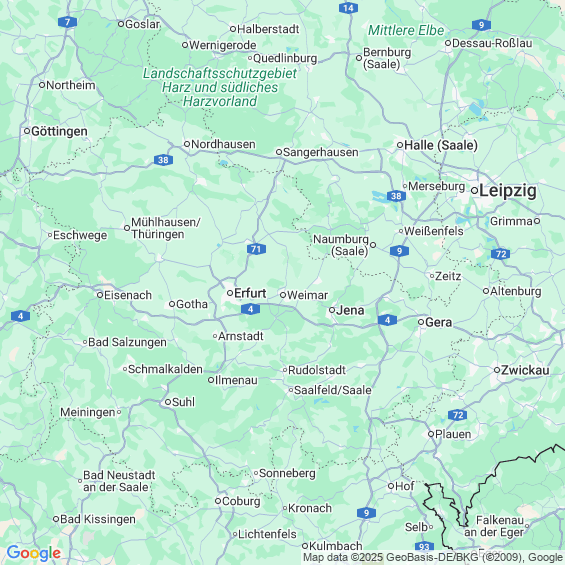This screenshot has height=565, width=565.
Task: Click the A14 highway shield at top
Action: 348,8
